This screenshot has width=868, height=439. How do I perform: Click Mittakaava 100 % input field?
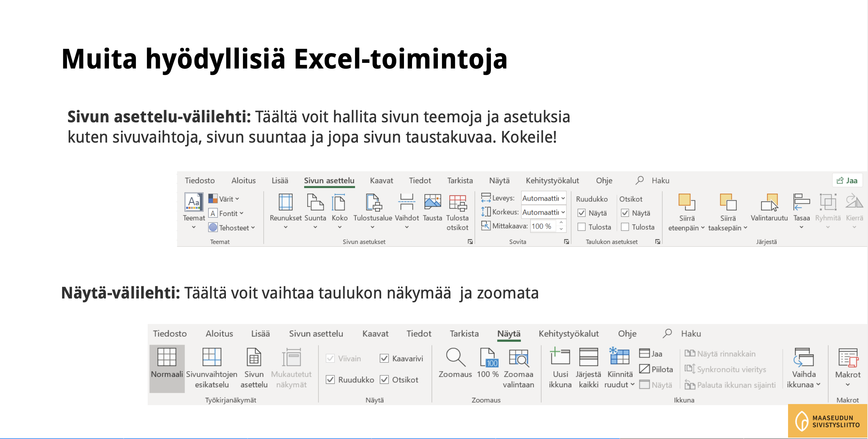click(544, 226)
